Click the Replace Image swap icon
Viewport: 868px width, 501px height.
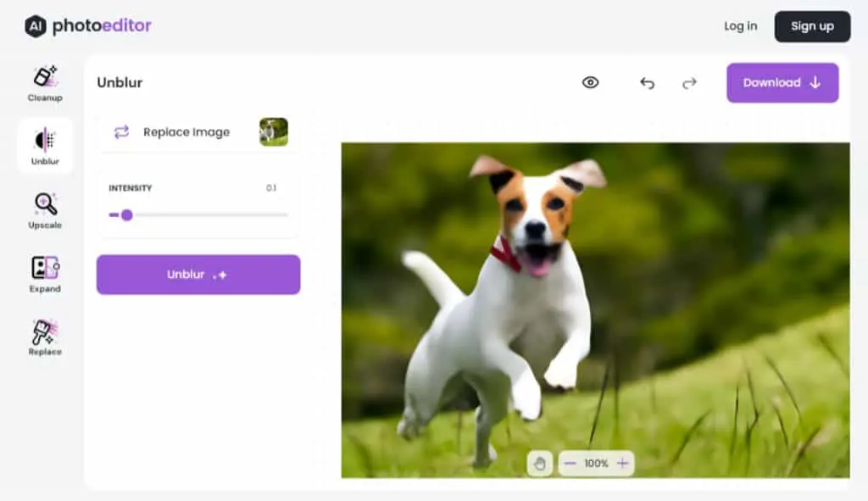pos(121,131)
